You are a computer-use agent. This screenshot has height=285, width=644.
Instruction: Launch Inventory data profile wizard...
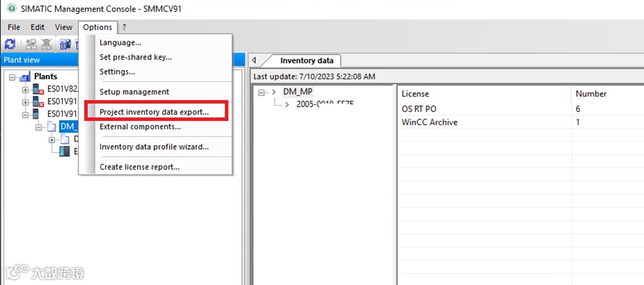pyautogui.click(x=154, y=147)
